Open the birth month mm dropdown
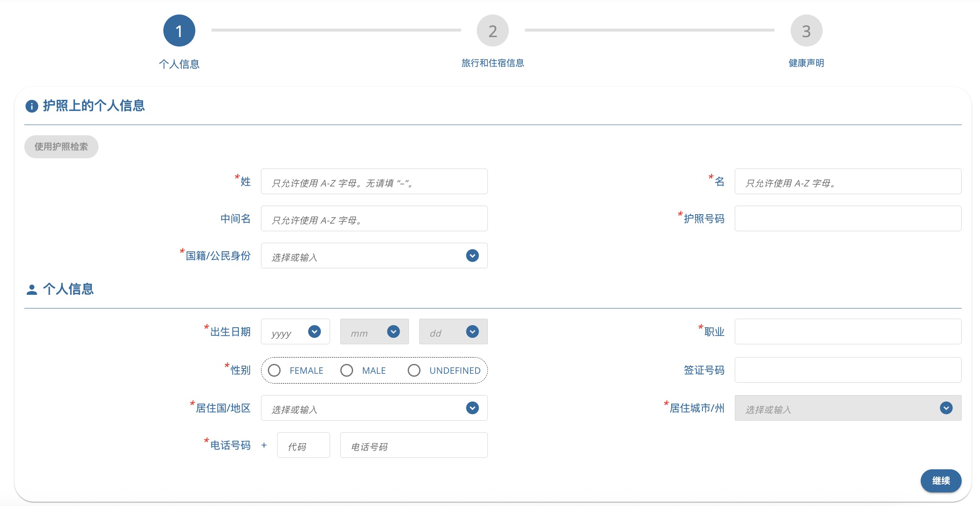The image size is (980, 506). [x=374, y=332]
